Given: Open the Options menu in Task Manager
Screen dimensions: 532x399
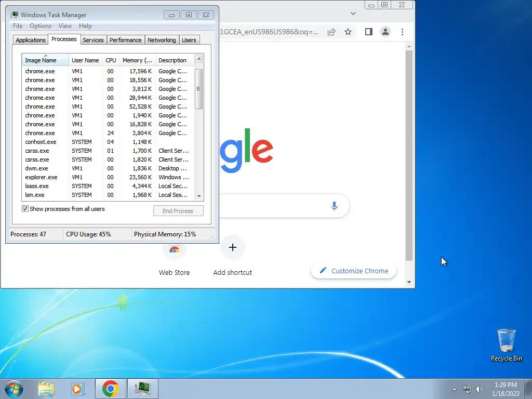Looking at the screenshot, I should click(x=41, y=26).
